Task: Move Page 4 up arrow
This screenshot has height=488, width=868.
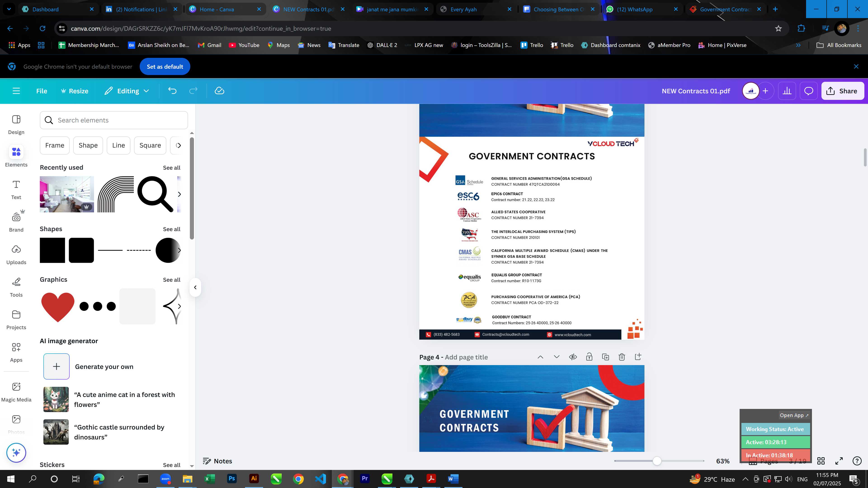Action: [540, 357]
